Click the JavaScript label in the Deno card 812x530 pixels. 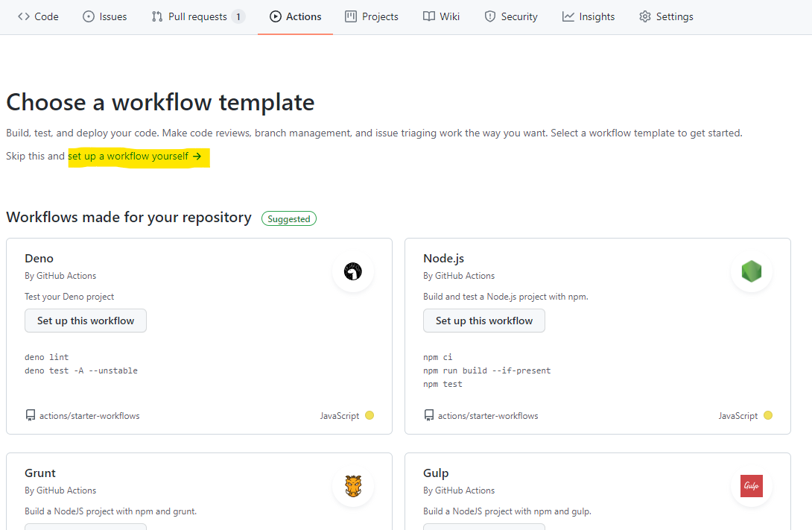click(x=340, y=415)
